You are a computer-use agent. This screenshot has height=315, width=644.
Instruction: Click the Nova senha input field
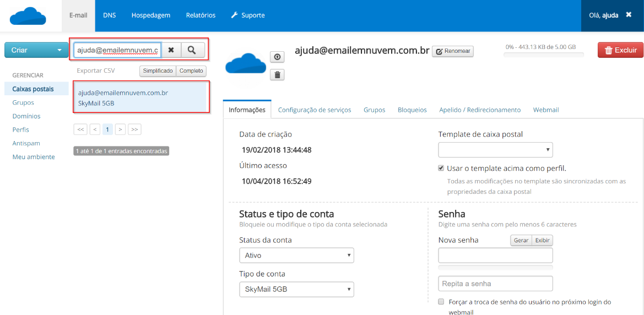coord(495,256)
